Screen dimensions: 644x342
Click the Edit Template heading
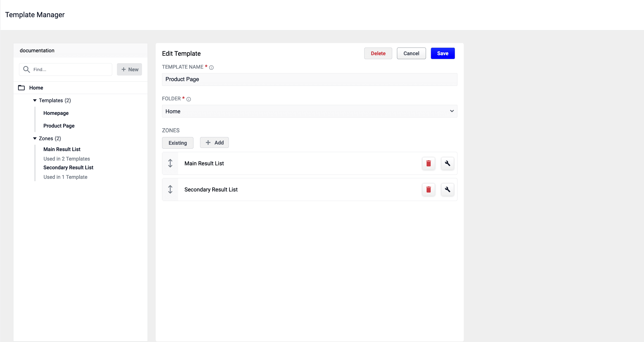point(181,54)
